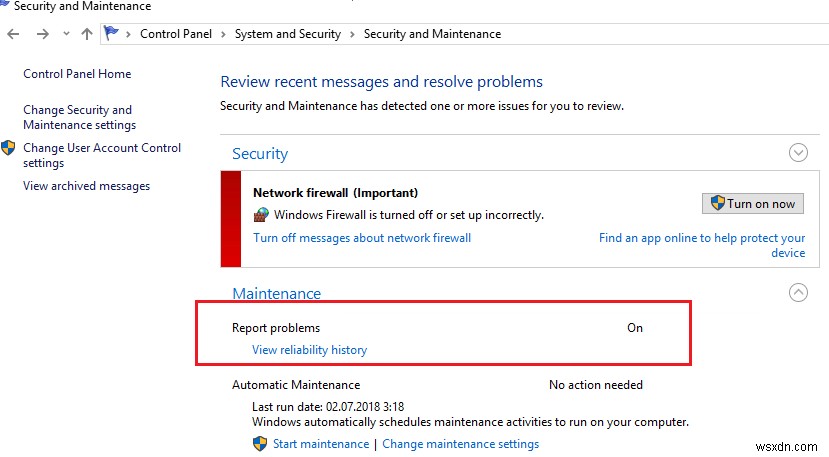Open View archived messages
This screenshot has width=829, height=457.
(86, 186)
